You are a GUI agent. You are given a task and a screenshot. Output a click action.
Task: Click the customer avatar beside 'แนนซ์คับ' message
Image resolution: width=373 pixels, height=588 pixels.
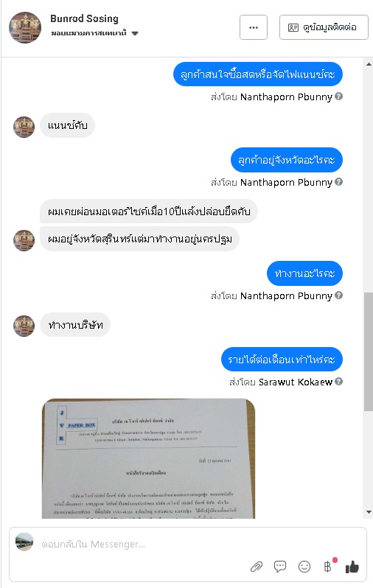[24, 127]
